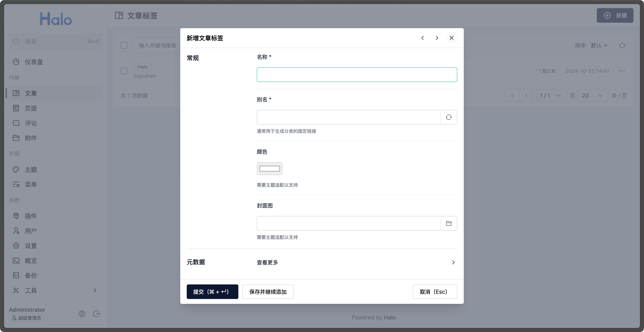
Task: Click the alias field refresh icon
Action: [448, 117]
